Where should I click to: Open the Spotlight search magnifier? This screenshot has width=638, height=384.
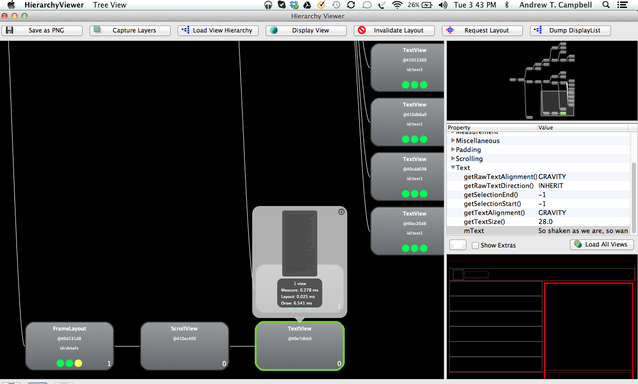[x=606, y=5]
